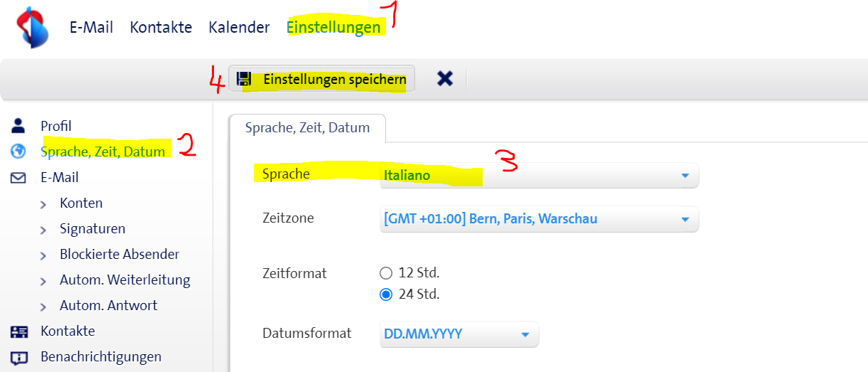
Task: Select the 24 Std. radio button
Action: (386, 294)
